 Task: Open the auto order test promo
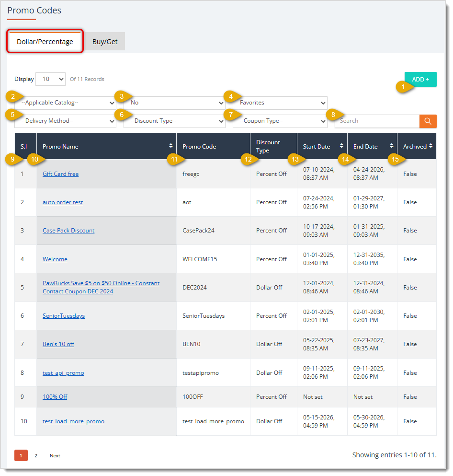click(63, 202)
